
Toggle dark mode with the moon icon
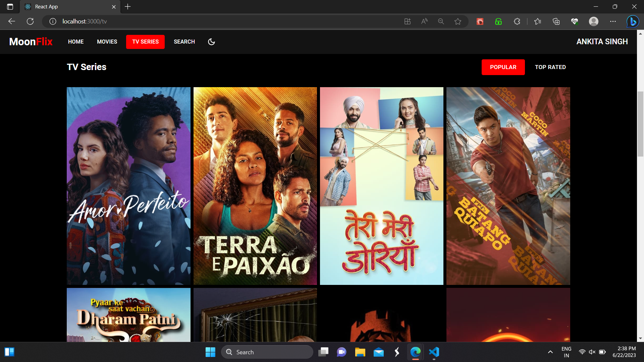click(211, 42)
